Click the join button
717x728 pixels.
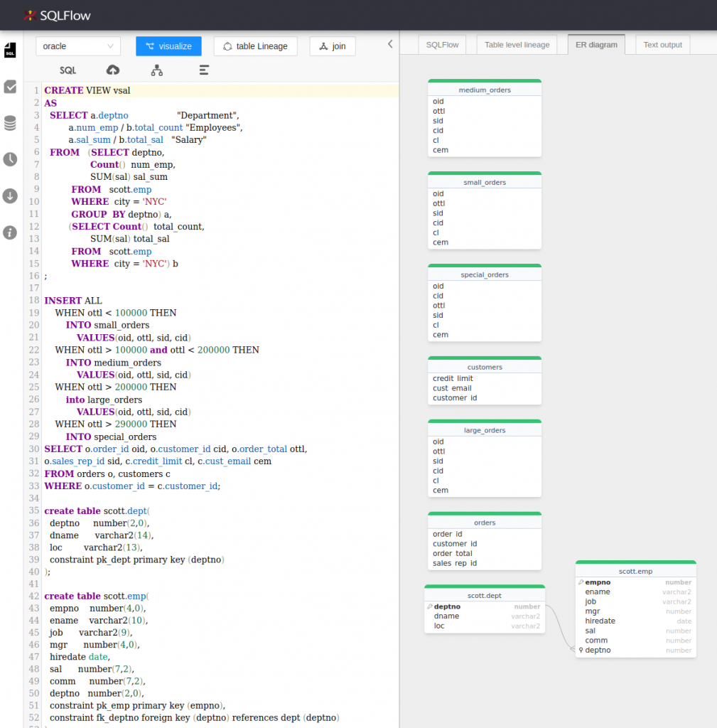click(x=333, y=46)
